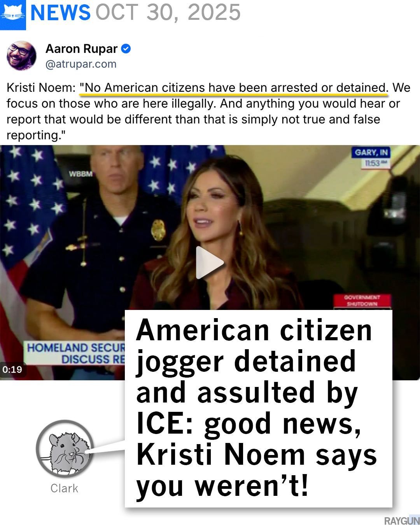This screenshot has height=525, width=420.
Task: Click the RAYGUN watermark logo
Action: point(402,520)
